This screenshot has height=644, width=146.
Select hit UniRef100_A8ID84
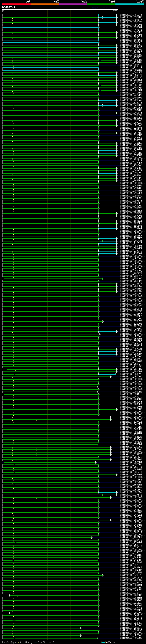[x=131, y=15]
